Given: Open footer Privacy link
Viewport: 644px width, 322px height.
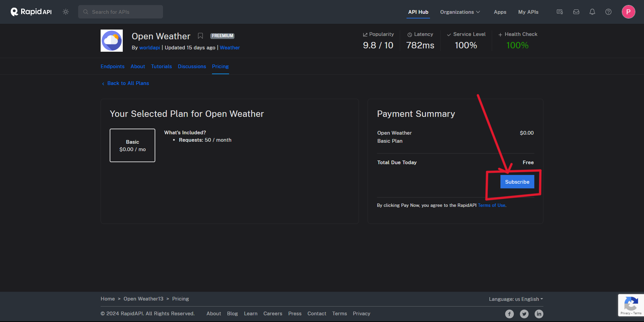Looking at the screenshot, I should click(x=362, y=314).
